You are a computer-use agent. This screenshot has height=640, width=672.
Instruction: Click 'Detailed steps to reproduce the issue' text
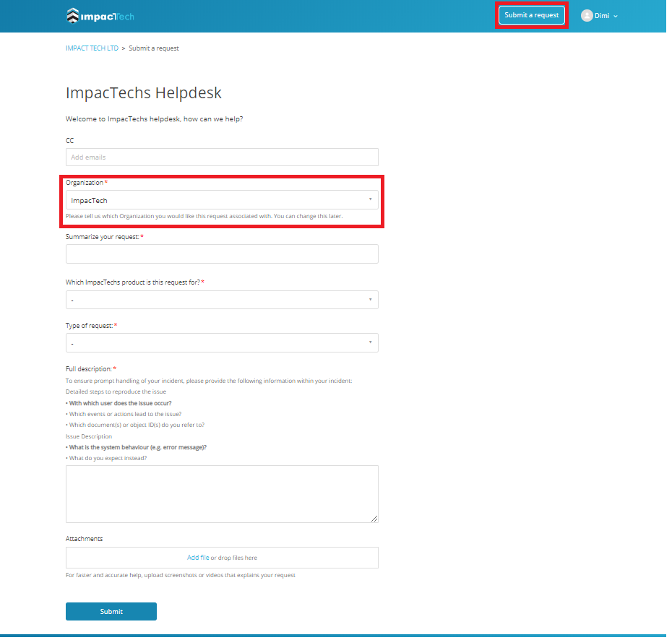point(116,392)
